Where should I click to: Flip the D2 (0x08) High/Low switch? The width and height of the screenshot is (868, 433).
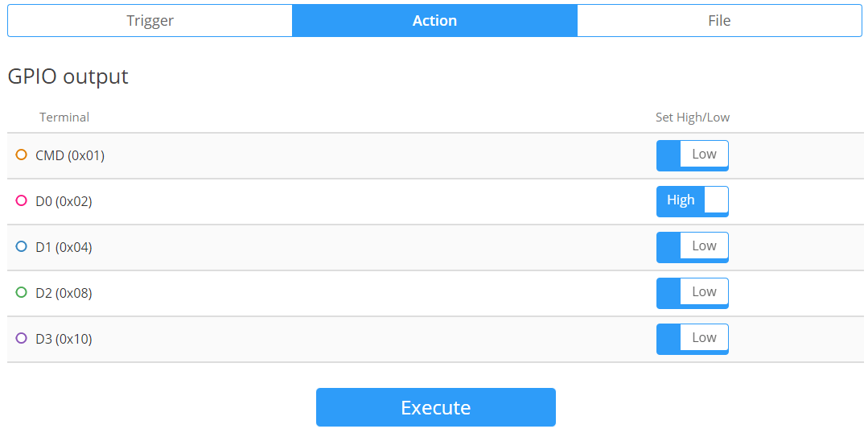692,293
